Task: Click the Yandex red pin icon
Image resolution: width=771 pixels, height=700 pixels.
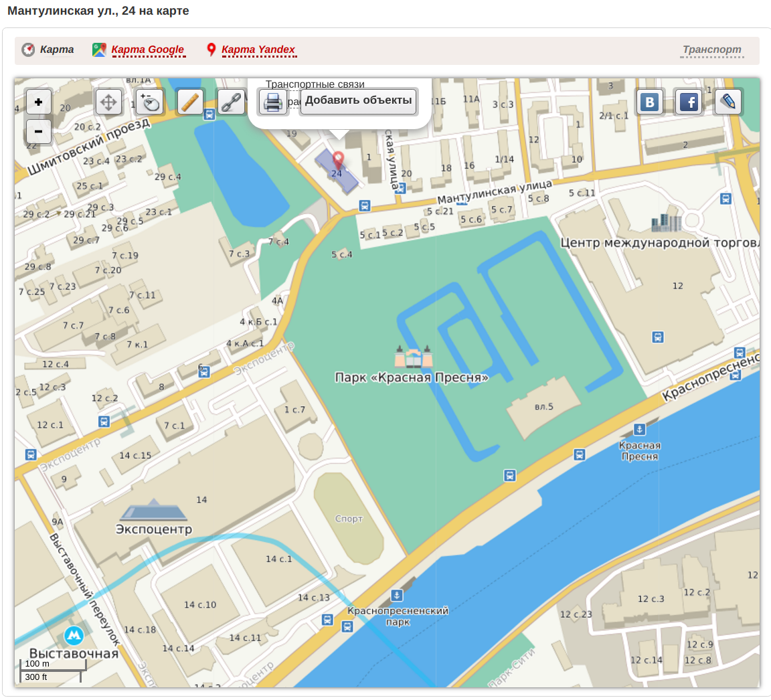Action: 211,49
